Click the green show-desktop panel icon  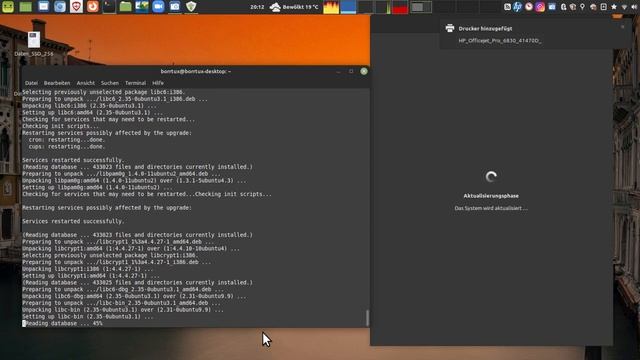pyautogui.click(x=26, y=7)
